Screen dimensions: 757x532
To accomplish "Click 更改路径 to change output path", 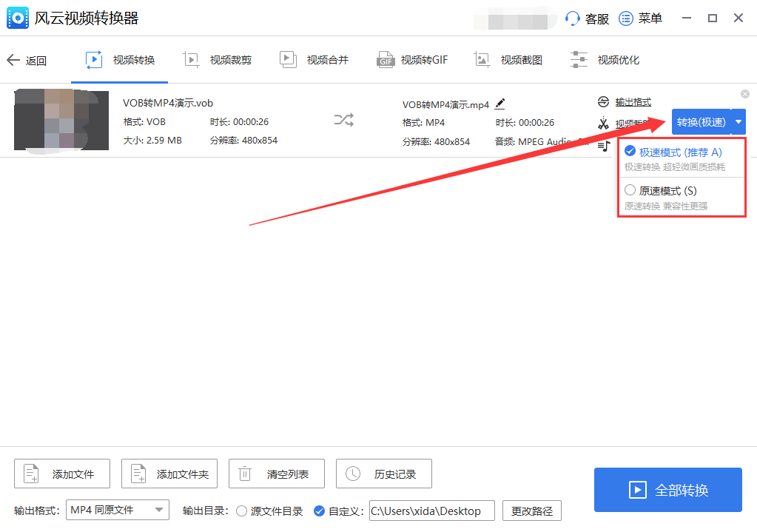I will click(x=531, y=511).
